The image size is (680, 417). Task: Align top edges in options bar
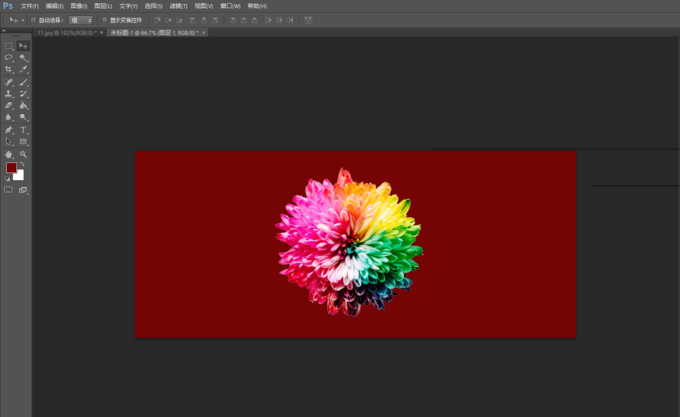157,20
